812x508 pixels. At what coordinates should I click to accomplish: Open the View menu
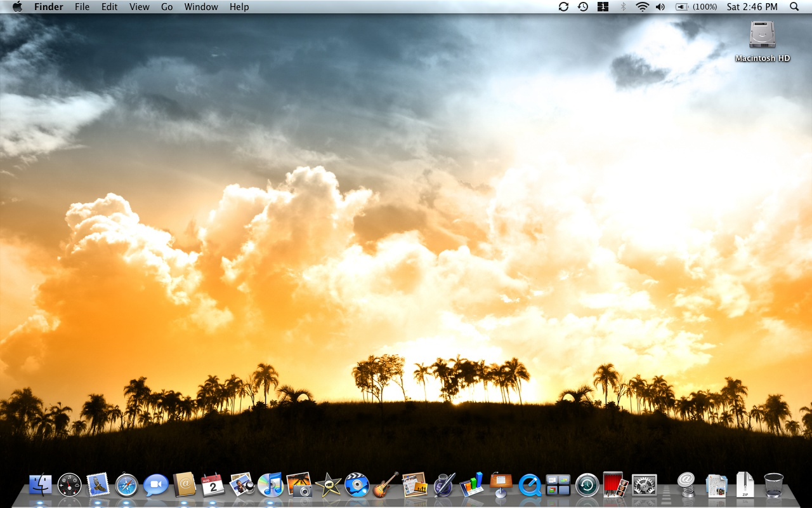140,7
